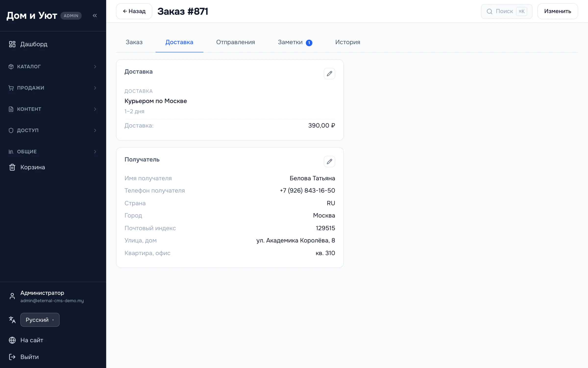Click the Дом и Уют logo

(x=32, y=16)
